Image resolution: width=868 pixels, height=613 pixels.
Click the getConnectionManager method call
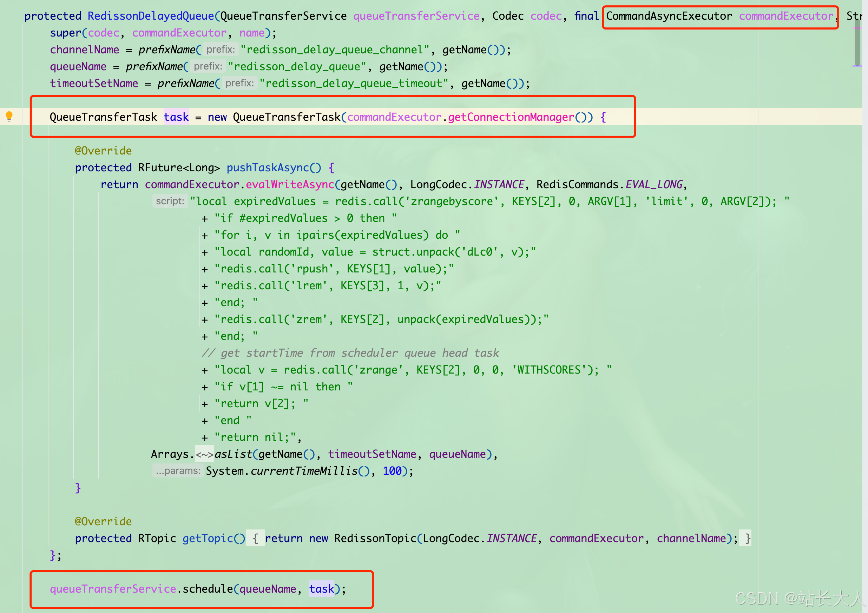click(511, 117)
